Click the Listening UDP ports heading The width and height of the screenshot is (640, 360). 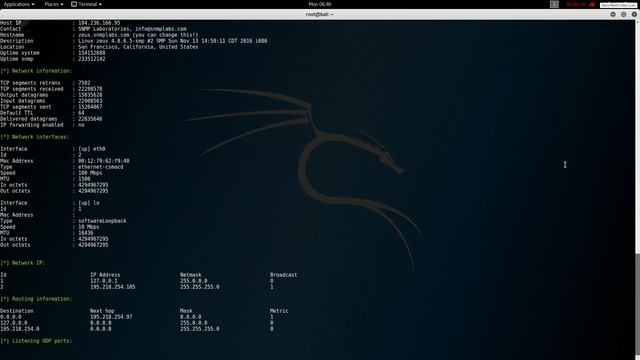(36, 341)
